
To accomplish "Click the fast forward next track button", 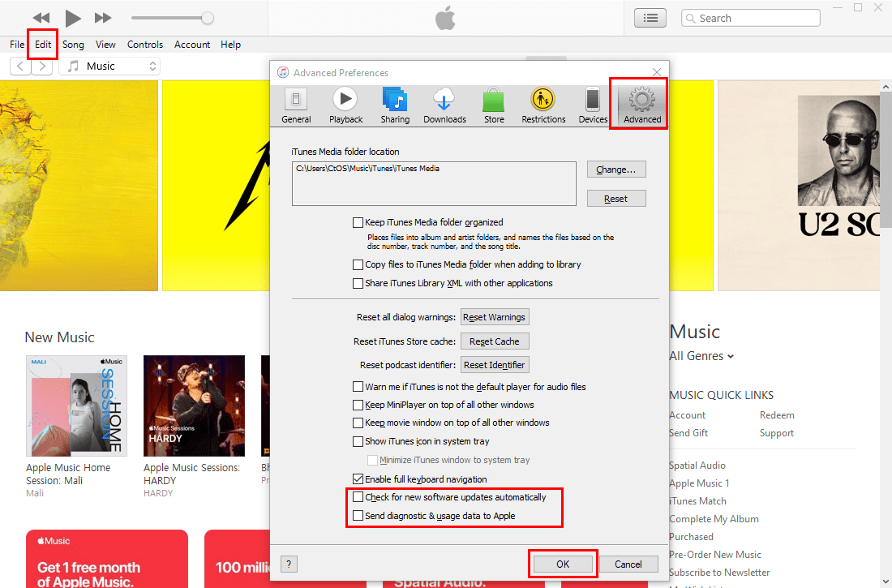I will (x=103, y=18).
